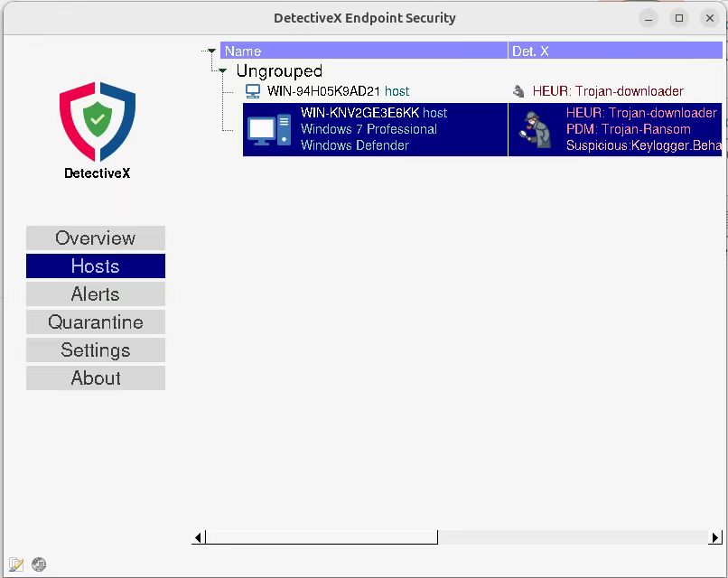Open the Overview section

(x=96, y=238)
